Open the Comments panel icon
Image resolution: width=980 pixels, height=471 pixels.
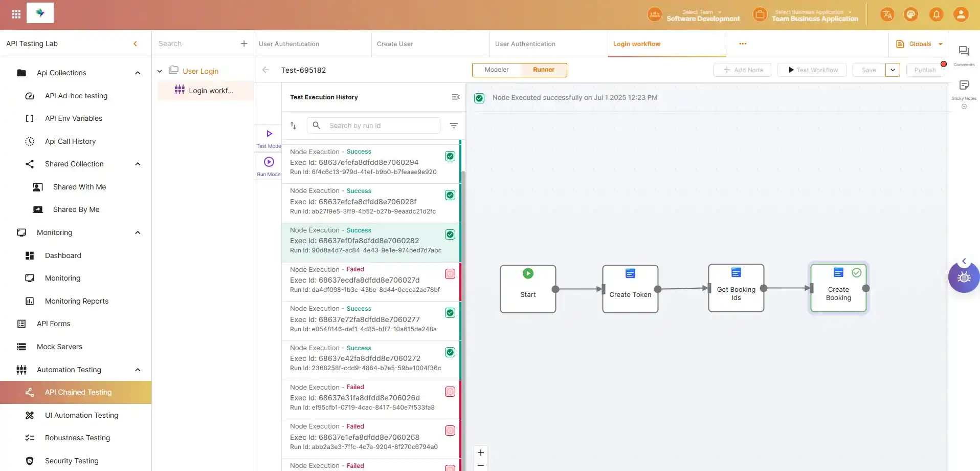(964, 52)
